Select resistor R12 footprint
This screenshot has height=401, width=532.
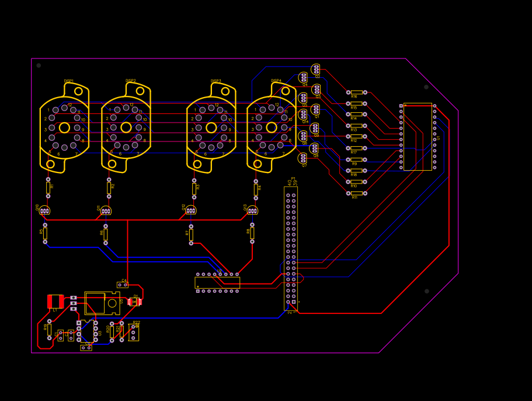point(357,136)
